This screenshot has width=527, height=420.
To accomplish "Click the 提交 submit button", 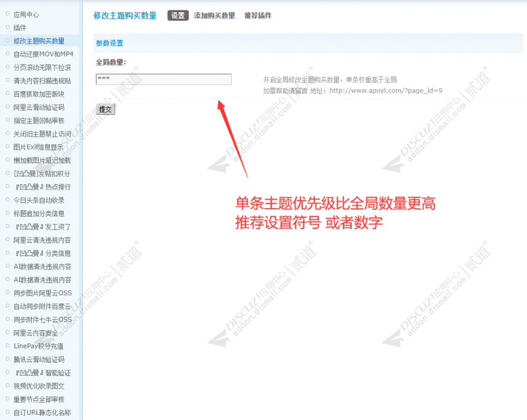I will click(105, 109).
